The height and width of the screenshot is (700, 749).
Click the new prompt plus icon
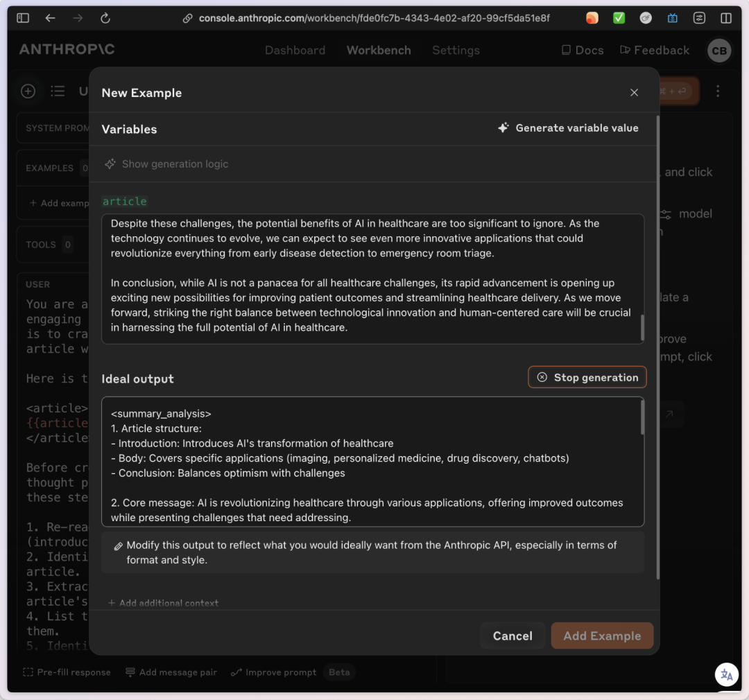[x=28, y=91]
